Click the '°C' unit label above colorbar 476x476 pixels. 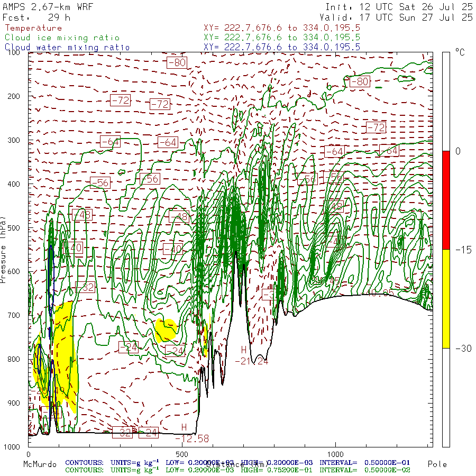(x=460, y=52)
